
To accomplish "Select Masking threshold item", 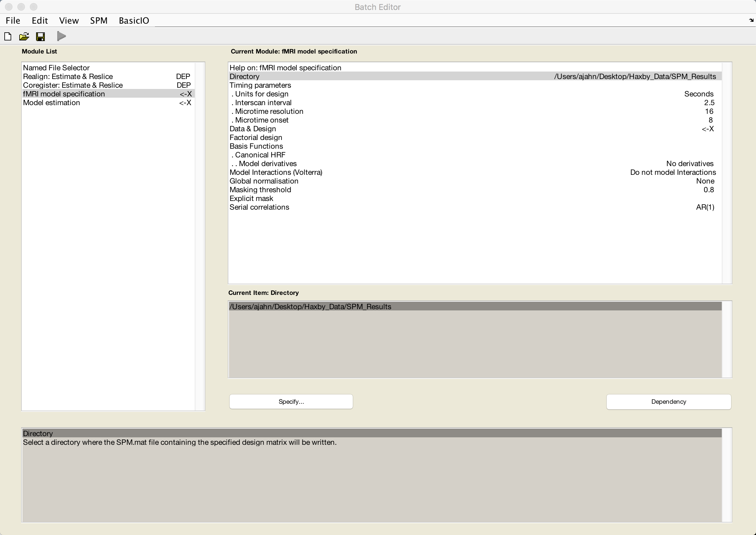I will [x=475, y=190].
